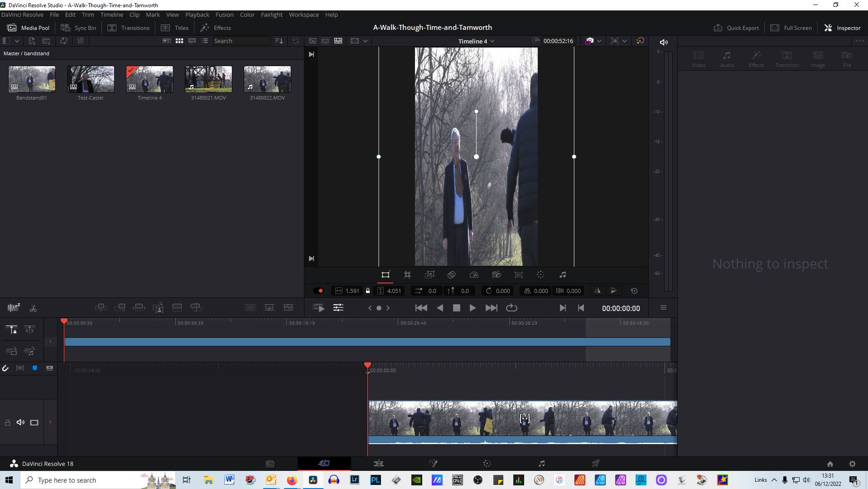868x489 pixels.
Task: Open the Workspace menu
Action: click(304, 14)
